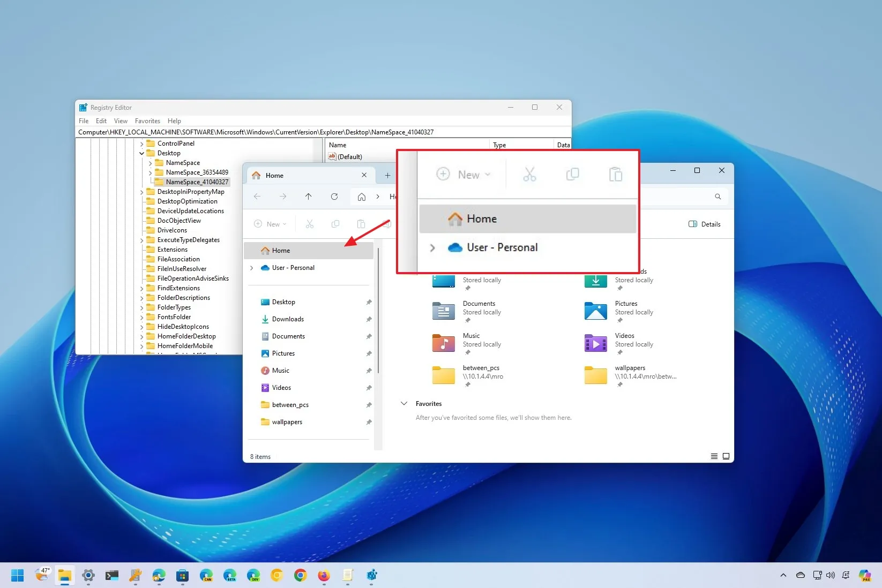Launch Firefox from the taskbar
Screen dimensions: 882x588
coord(324,576)
